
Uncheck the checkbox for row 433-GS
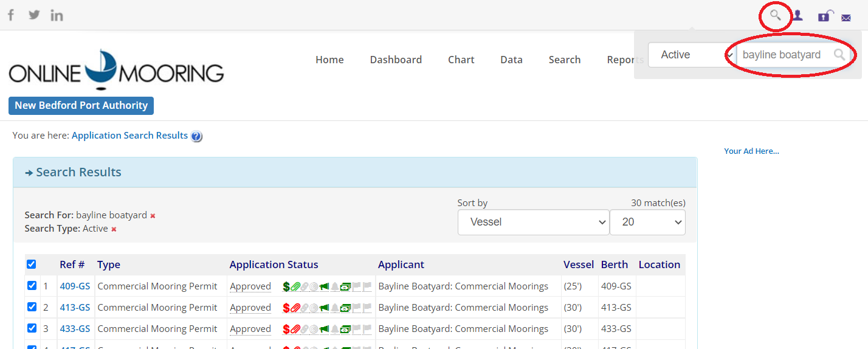tap(32, 328)
